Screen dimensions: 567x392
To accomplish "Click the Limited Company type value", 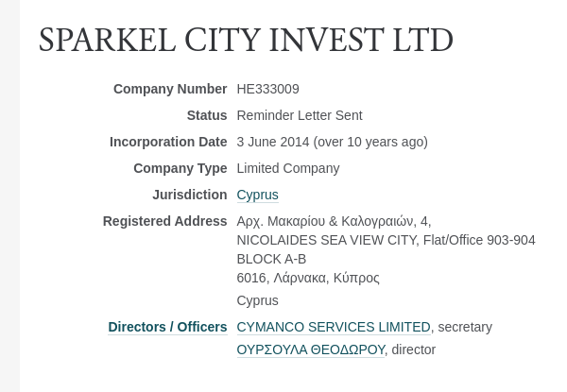I will (287, 168).
